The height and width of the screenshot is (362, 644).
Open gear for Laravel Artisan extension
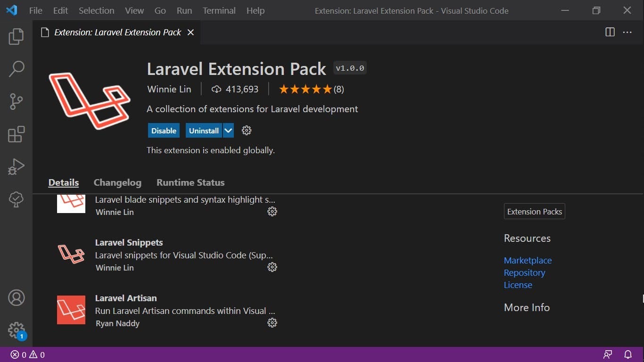point(272,323)
